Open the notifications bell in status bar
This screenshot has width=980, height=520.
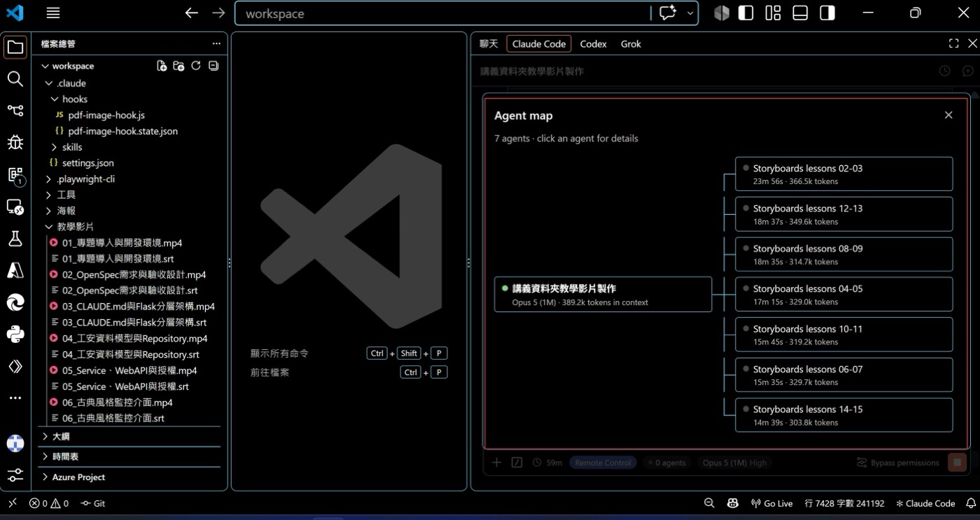970,503
